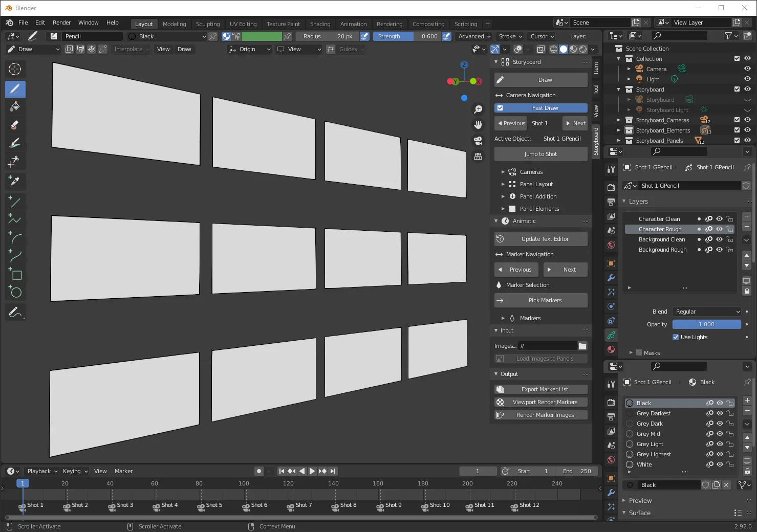Open the Render menu

pos(61,23)
